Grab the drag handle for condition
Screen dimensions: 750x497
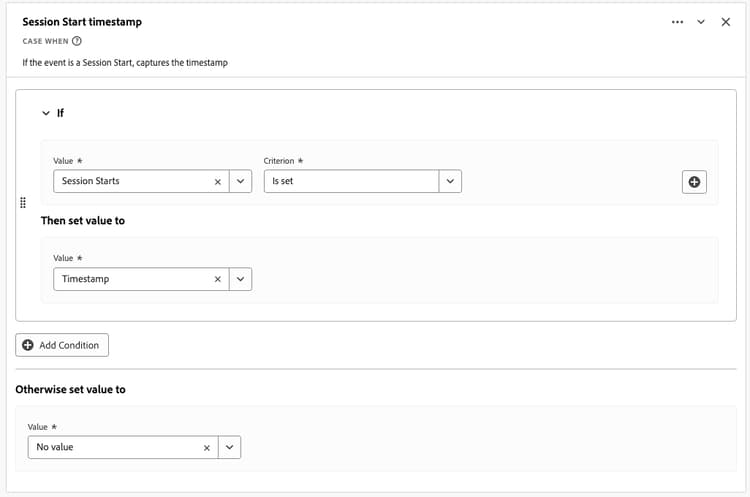[x=23, y=203]
